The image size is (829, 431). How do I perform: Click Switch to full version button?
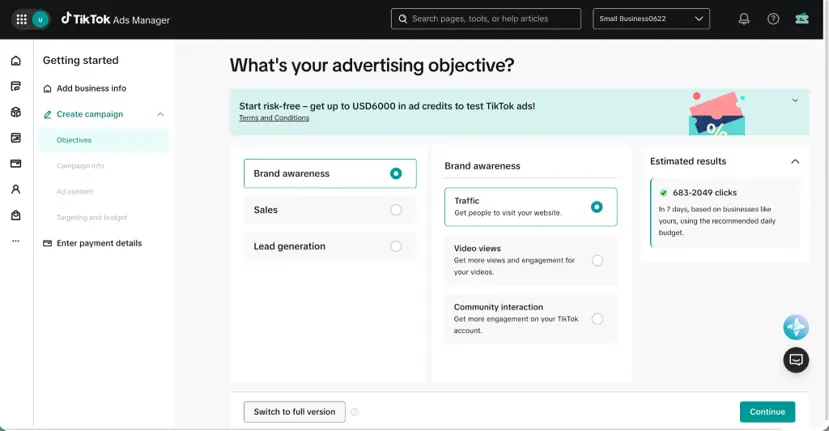(x=294, y=412)
